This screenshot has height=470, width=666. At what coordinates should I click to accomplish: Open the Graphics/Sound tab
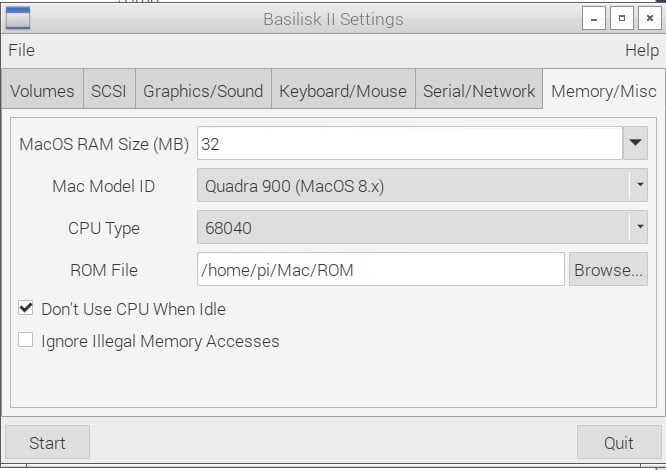pyautogui.click(x=203, y=91)
